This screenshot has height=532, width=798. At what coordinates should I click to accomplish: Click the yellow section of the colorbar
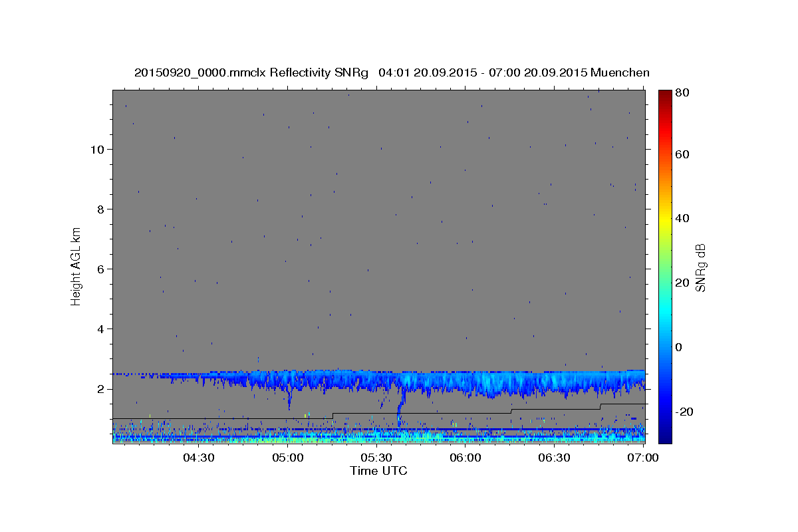point(665,218)
